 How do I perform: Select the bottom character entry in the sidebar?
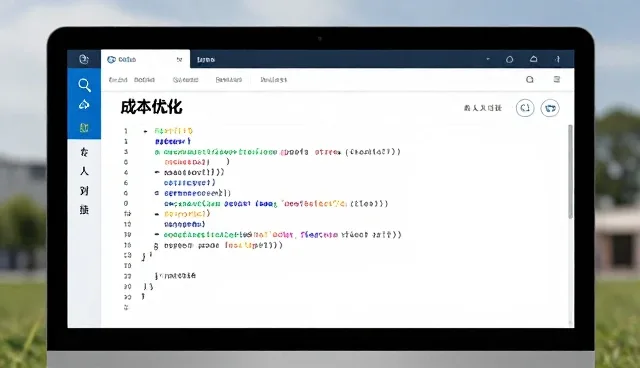(84, 210)
